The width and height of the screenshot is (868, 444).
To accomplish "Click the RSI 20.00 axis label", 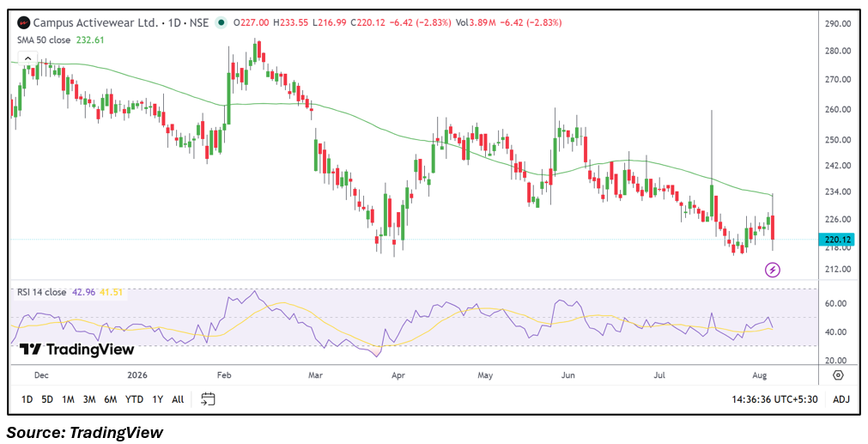I will (836, 361).
